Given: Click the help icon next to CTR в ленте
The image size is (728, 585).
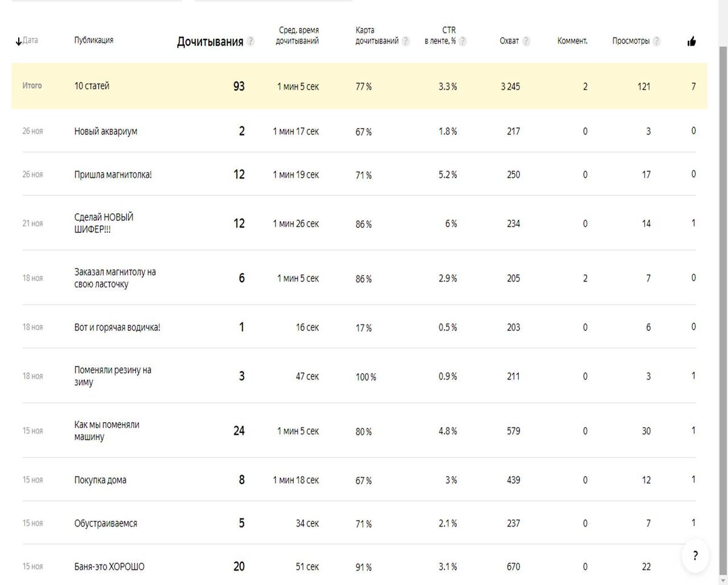Looking at the screenshot, I should pos(462,41).
